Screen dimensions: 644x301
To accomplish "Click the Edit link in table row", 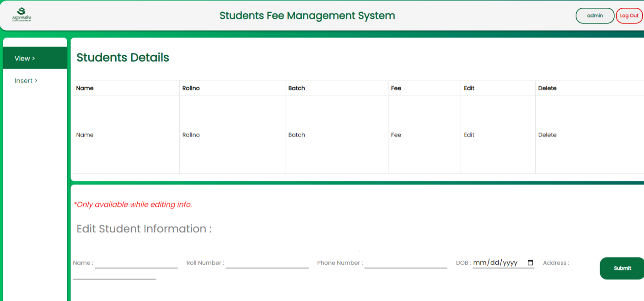I will click(469, 135).
